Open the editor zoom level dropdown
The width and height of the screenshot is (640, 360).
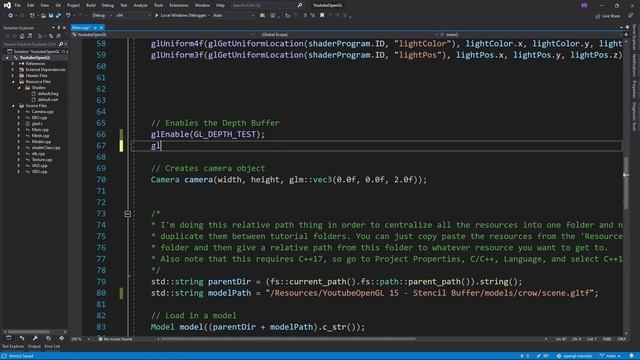click(x=81, y=339)
